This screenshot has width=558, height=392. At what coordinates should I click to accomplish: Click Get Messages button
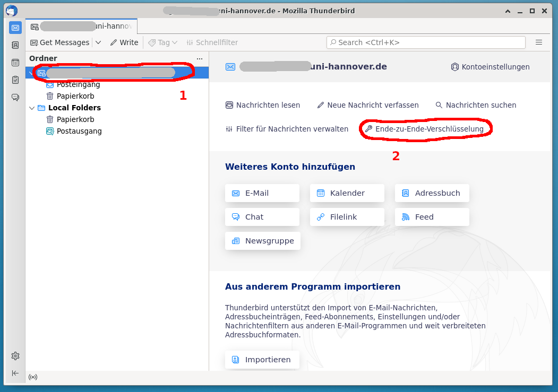coord(60,42)
